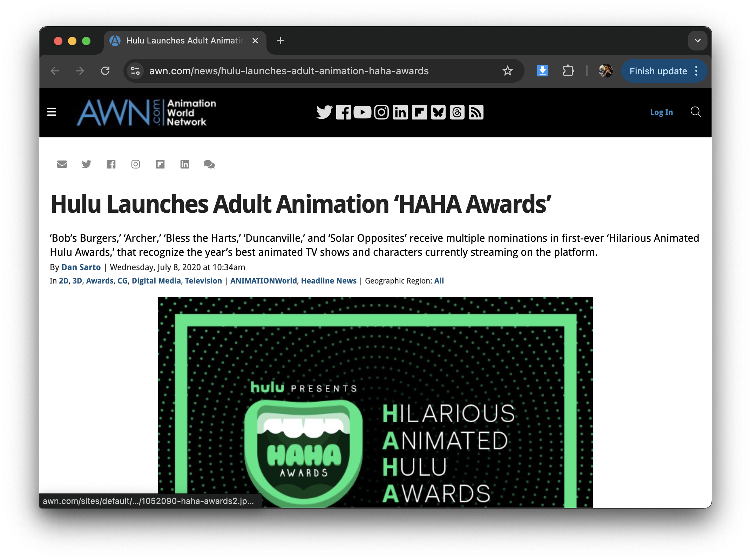Click the HAHA Awards article image
Viewport: 751px width, 560px height.
coord(375,402)
